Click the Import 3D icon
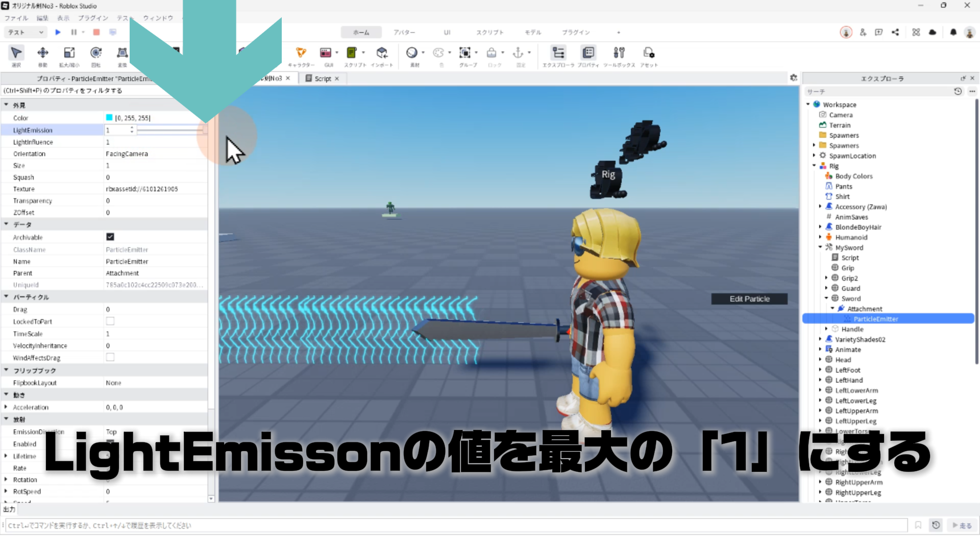The height and width of the screenshot is (551, 980). pos(382,53)
